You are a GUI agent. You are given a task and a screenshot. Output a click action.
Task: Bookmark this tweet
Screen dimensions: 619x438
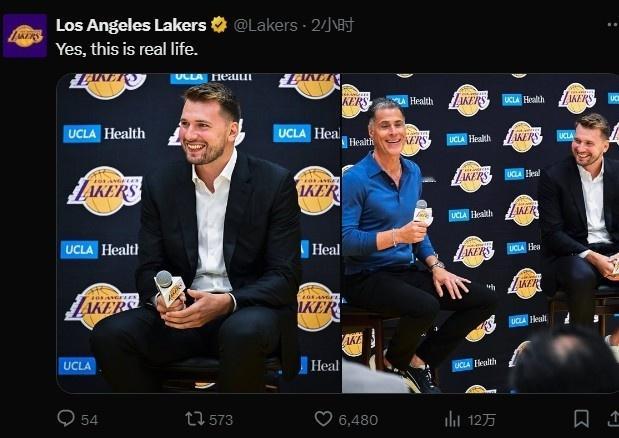[581, 419]
